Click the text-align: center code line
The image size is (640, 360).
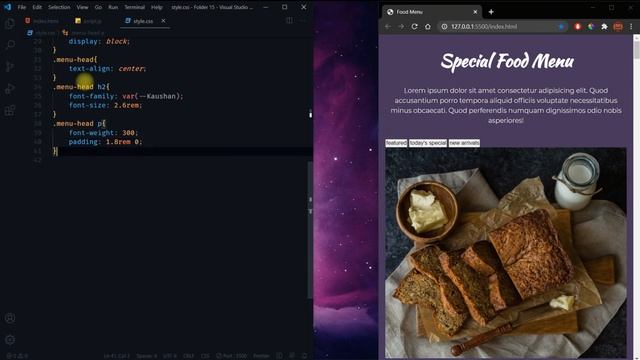tap(107, 69)
